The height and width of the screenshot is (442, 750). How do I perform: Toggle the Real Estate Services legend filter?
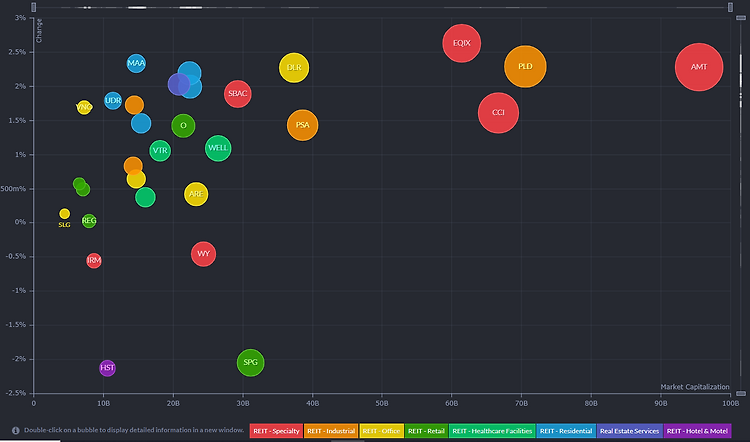(629, 431)
